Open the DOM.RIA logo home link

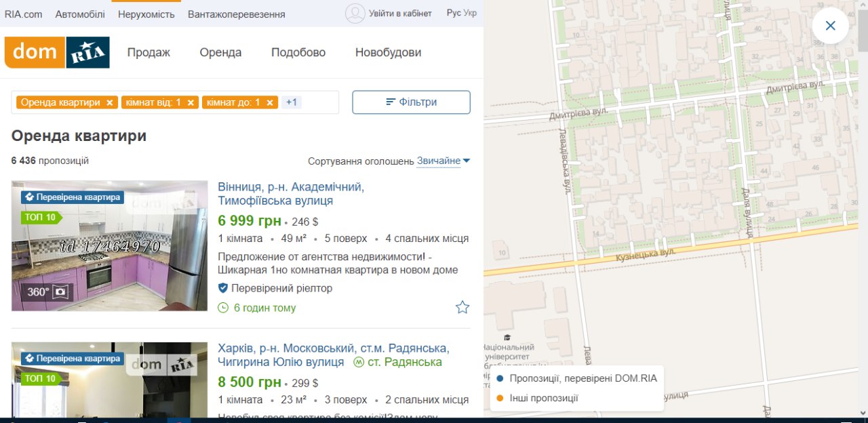tap(57, 52)
